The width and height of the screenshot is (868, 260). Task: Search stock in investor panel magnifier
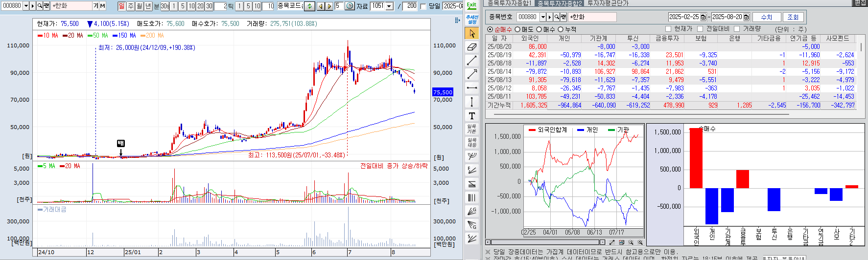click(x=557, y=17)
